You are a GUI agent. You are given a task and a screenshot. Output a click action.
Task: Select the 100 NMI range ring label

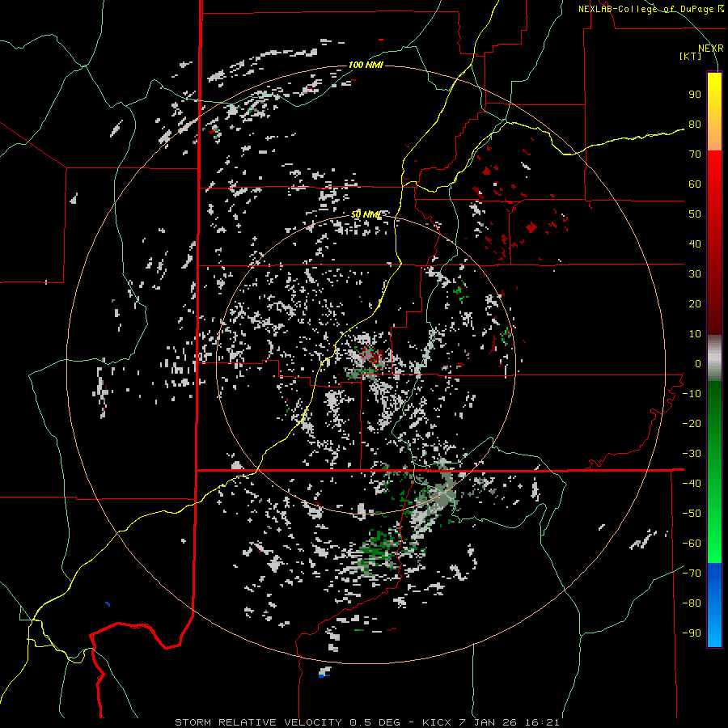pos(366,65)
